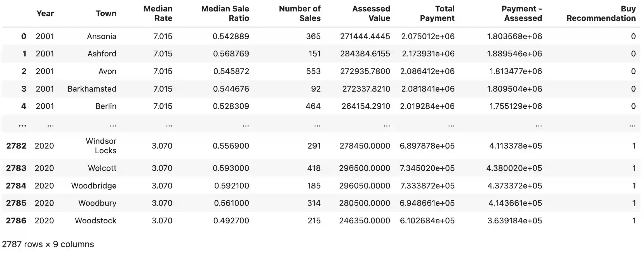Click the Year column header
644x253 pixels.
(x=45, y=13)
